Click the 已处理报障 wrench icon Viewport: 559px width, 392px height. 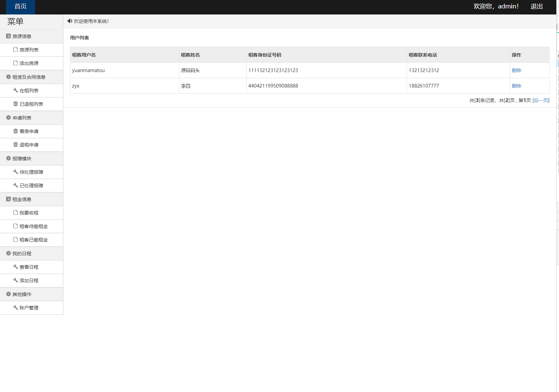click(15, 185)
